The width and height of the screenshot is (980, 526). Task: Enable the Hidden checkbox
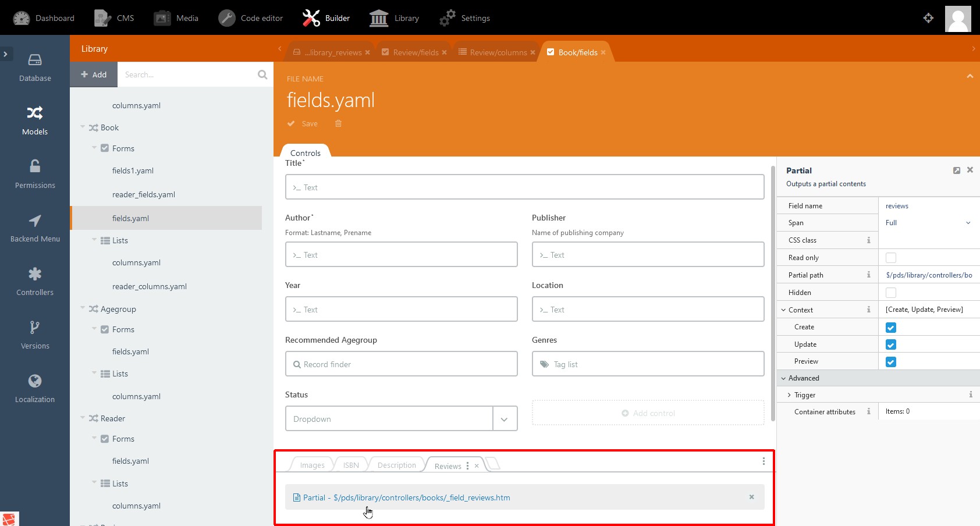click(890, 293)
